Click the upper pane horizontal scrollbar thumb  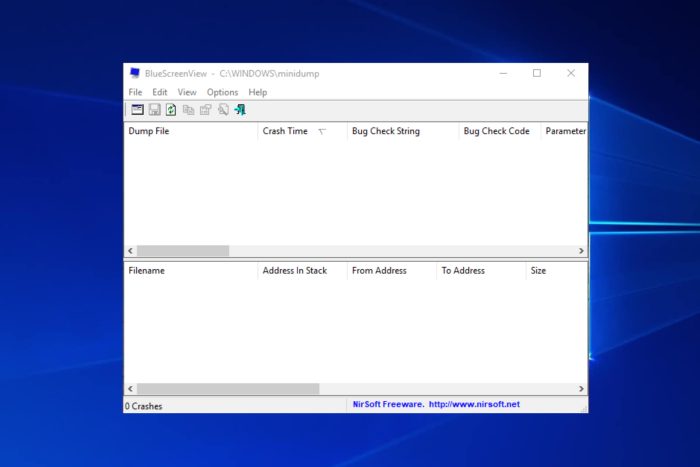pyautogui.click(x=183, y=251)
